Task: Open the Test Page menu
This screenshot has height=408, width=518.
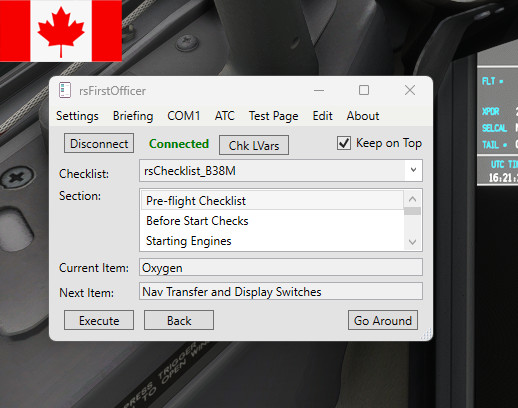Action: tap(274, 116)
